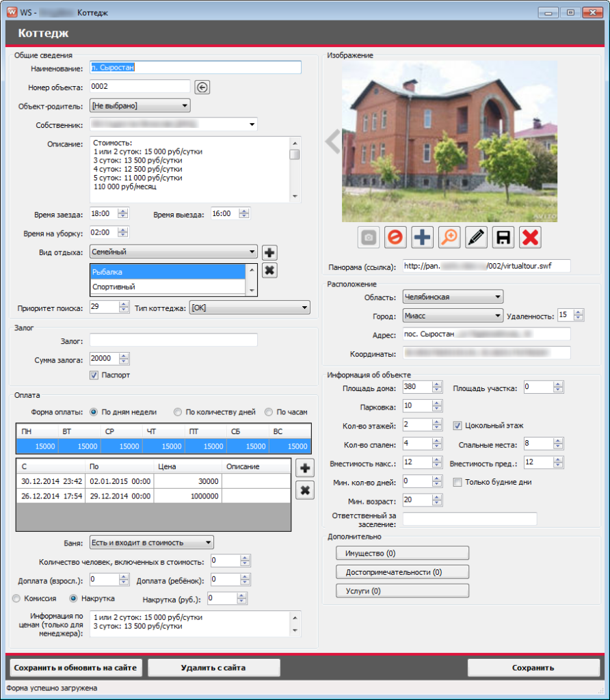The width and height of the screenshot is (610, 700).
Task: Click the ПН day column header
Action: [38, 431]
